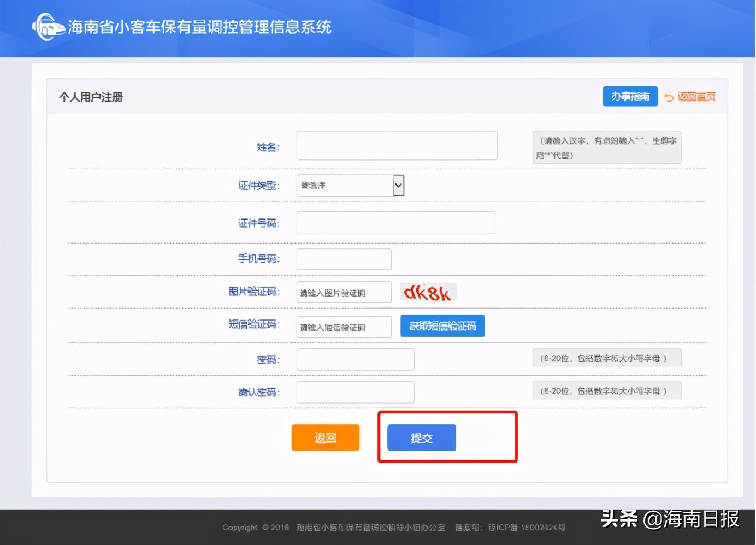Screen dimensions: 756x545
Task: Click 获取短信验证码 button
Action: [x=442, y=326]
